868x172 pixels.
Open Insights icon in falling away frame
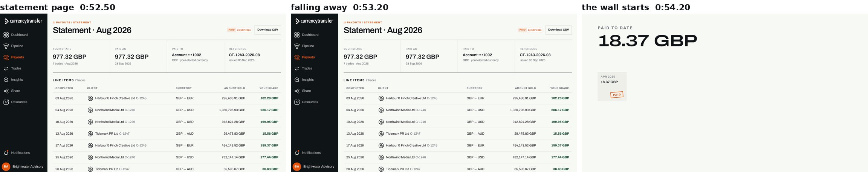pos(297,80)
